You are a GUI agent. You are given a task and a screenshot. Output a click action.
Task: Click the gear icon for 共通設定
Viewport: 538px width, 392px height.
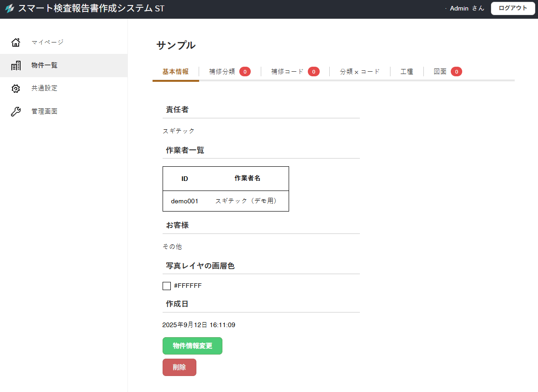point(16,89)
